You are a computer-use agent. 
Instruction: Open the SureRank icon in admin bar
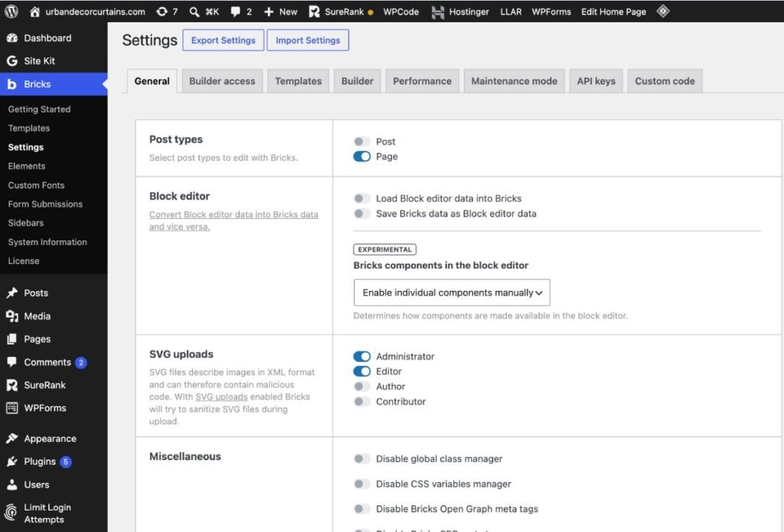click(314, 11)
